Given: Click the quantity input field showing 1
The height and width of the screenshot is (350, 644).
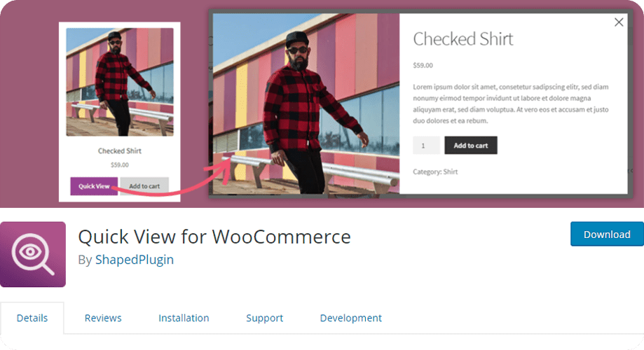Looking at the screenshot, I should [426, 146].
